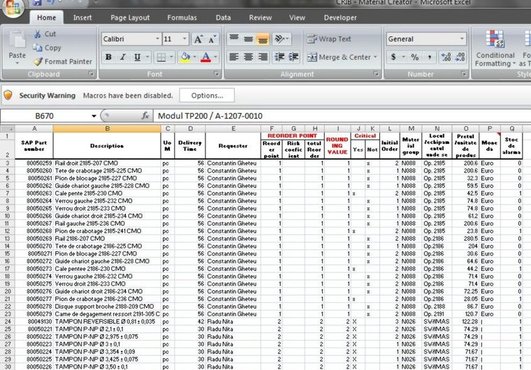Expand underline style dropdown arrow
531x370 pixels.
[x=147, y=57]
